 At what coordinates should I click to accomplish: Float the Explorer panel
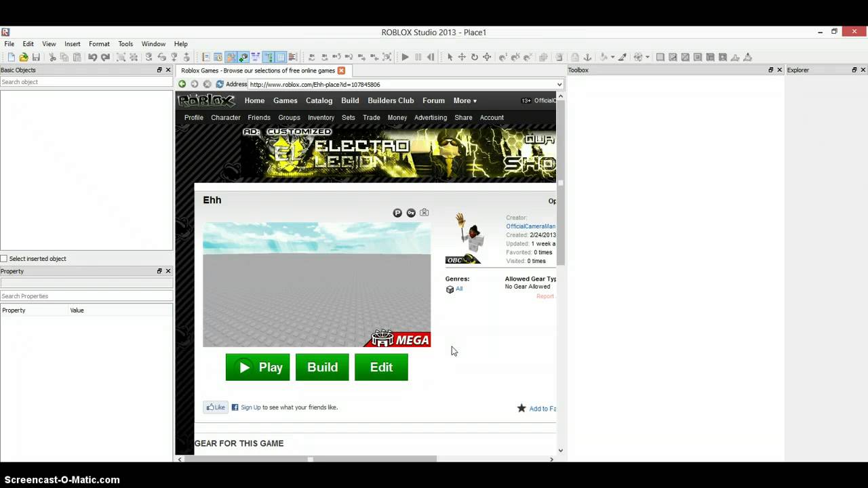pos(854,70)
